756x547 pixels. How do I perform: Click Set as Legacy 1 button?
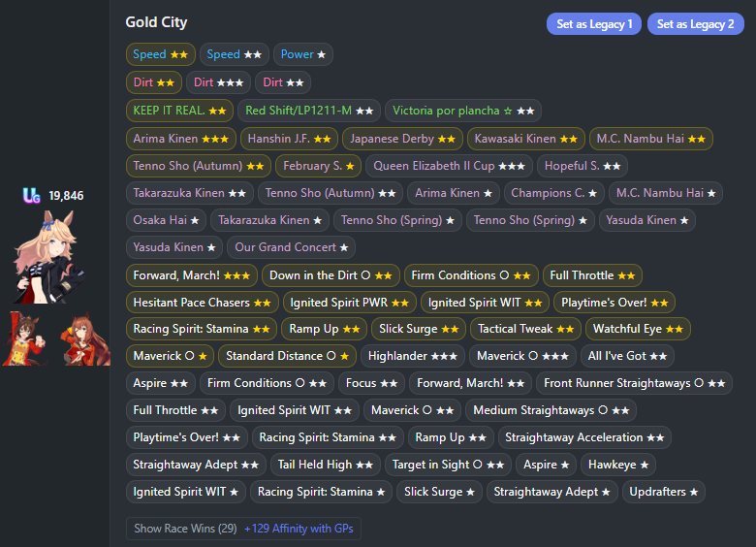click(x=593, y=24)
